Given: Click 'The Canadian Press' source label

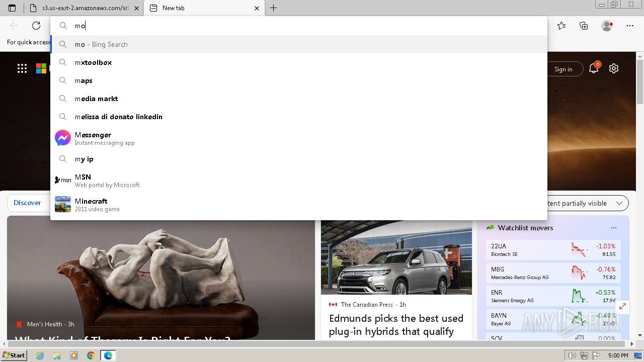Looking at the screenshot, I should (367, 305).
